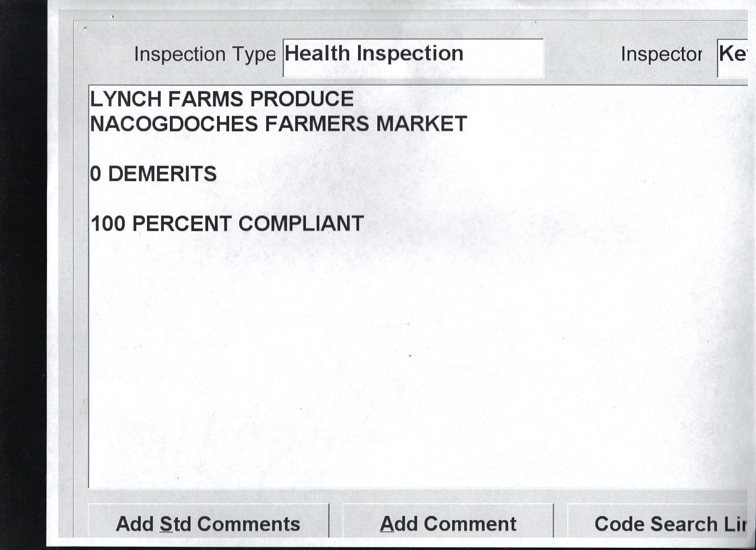
Task: Click empty space right of Health Inspection text
Action: click(504, 57)
